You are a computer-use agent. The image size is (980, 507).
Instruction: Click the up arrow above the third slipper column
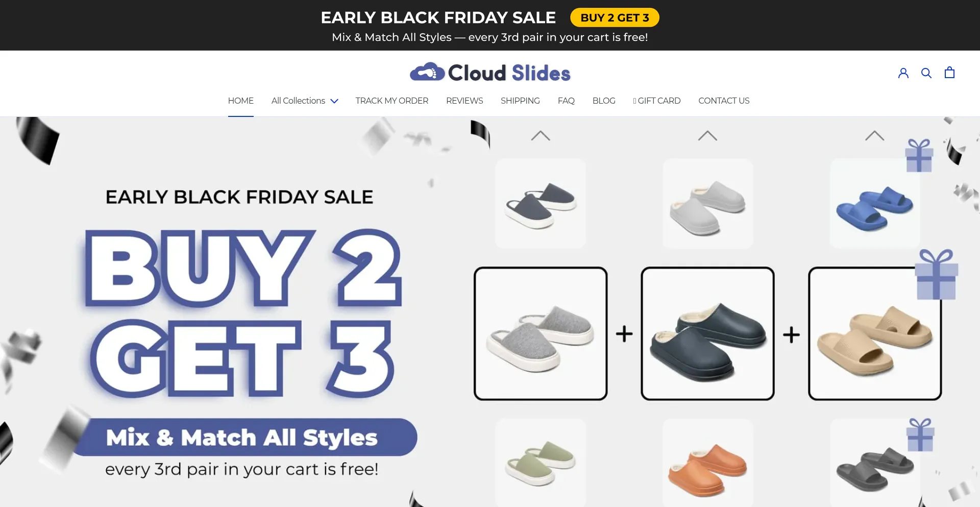pos(874,136)
